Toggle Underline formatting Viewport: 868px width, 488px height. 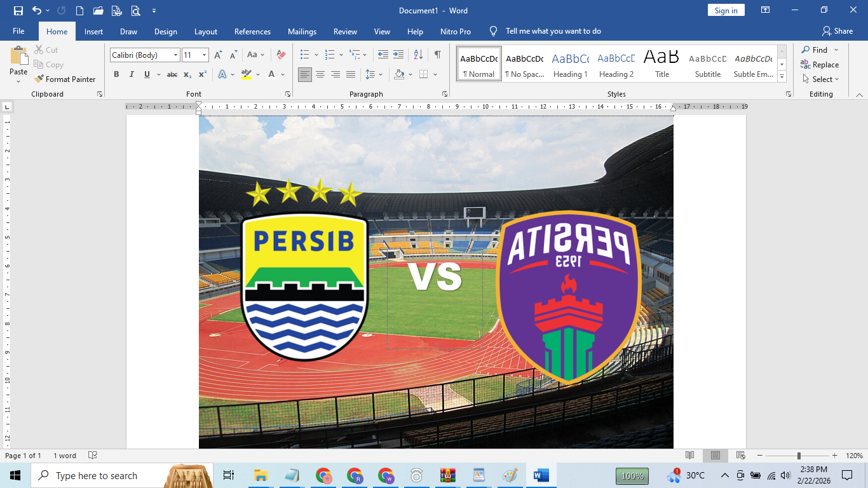[x=146, y=74]
